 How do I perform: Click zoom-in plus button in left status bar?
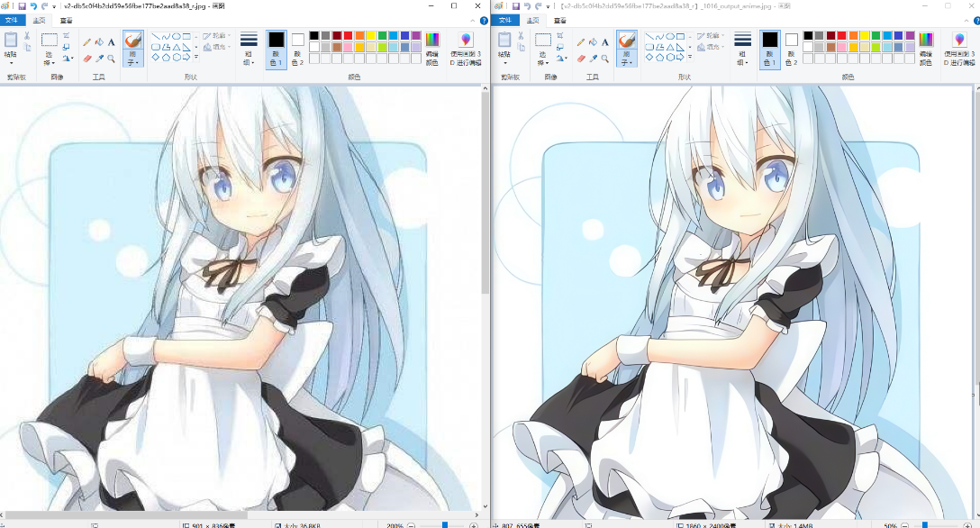tap(474, 524)
